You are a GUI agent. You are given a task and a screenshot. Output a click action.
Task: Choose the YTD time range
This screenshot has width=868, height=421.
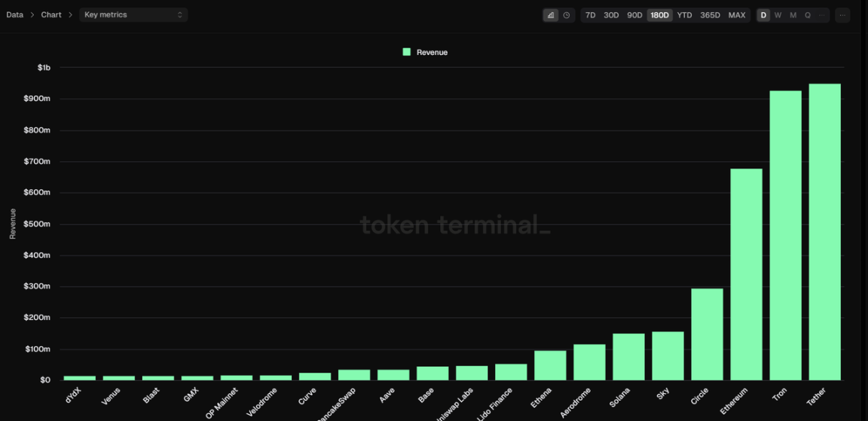pyautogui.click(x=684, y=15)
